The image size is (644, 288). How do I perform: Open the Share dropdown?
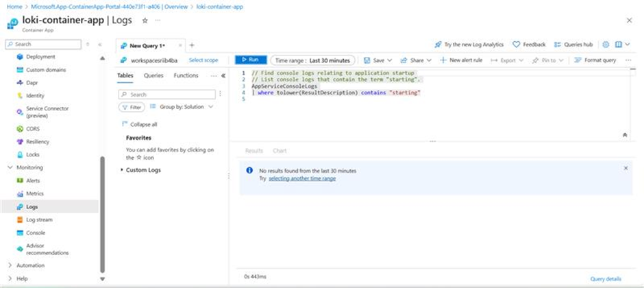point(416,60)
